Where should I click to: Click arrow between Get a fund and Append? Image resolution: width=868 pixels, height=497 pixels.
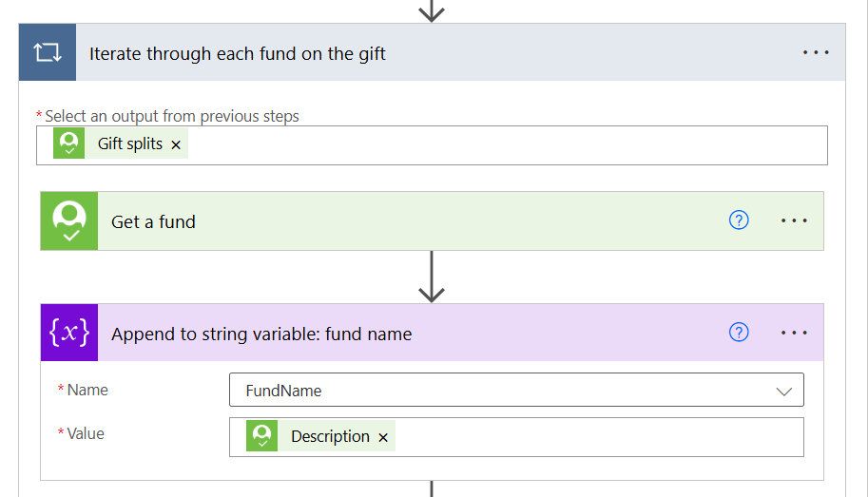click(432, 277)
